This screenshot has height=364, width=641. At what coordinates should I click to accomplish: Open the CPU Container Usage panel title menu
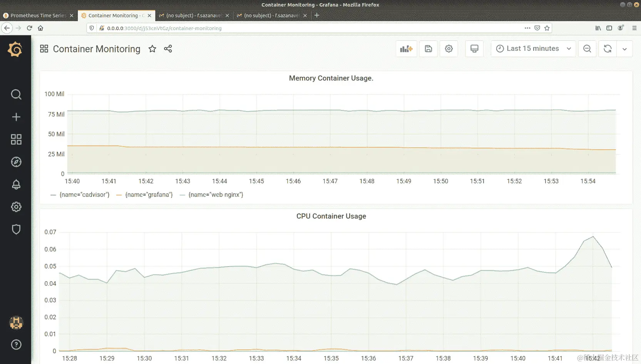coord(331,216)
